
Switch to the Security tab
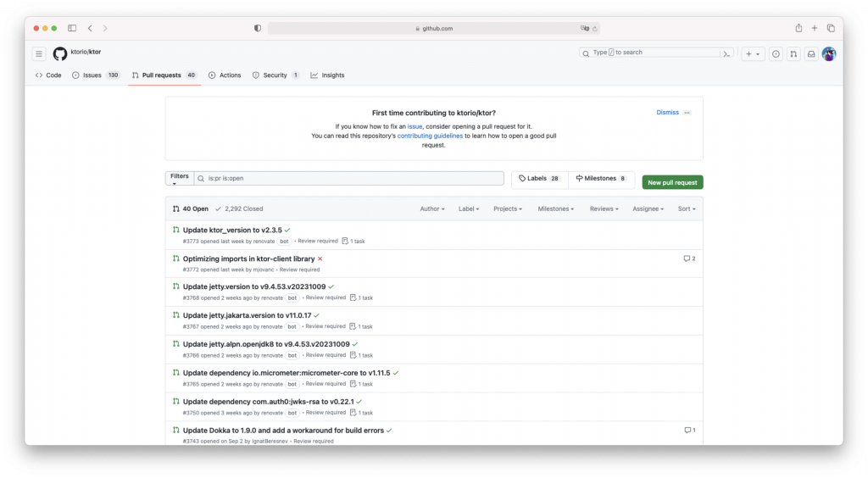coord(275,75)
